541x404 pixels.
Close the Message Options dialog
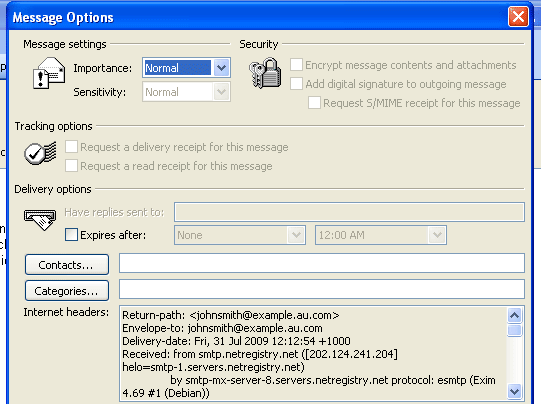518,16
